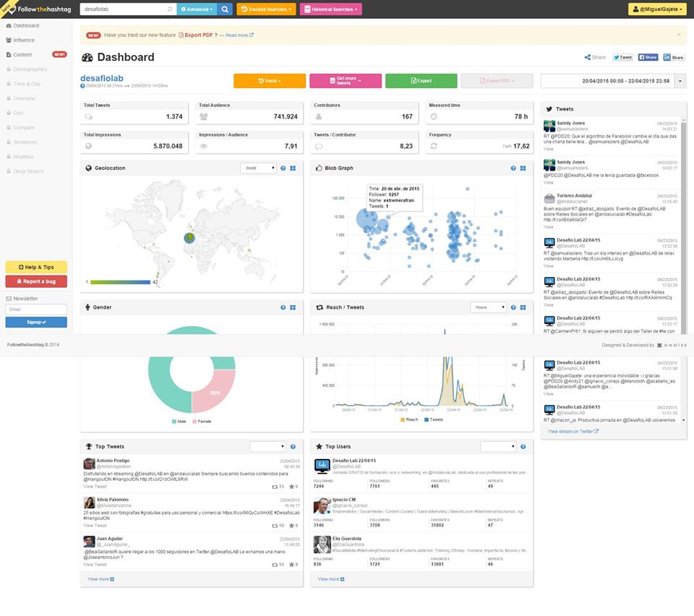694x616 pixels.
Task: Click the Twitter bird icon in Tweets panel
Action: [x=549, y=109]
